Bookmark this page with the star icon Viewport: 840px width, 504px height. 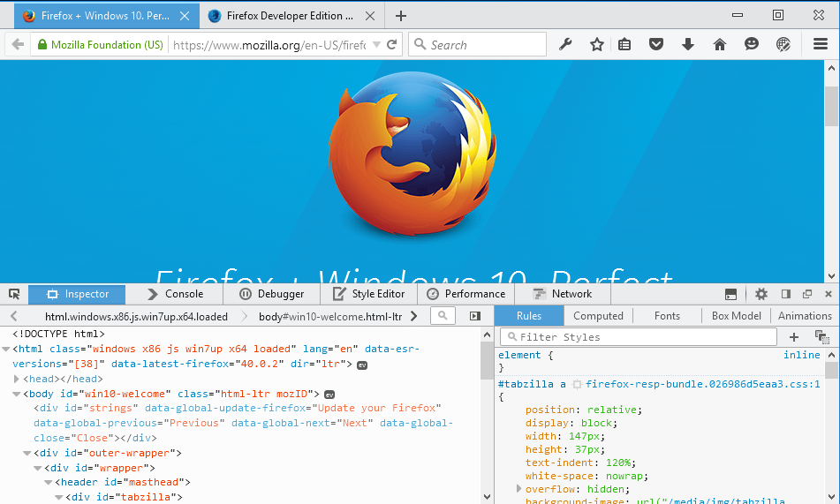click(x=597, y=44)
